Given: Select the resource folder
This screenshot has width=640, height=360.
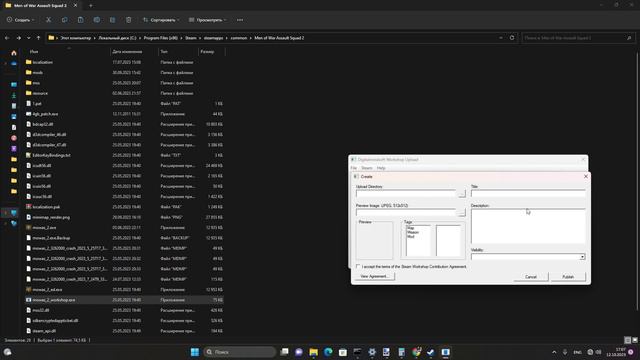Looking at the screenshot, I should tap(40, 93).
